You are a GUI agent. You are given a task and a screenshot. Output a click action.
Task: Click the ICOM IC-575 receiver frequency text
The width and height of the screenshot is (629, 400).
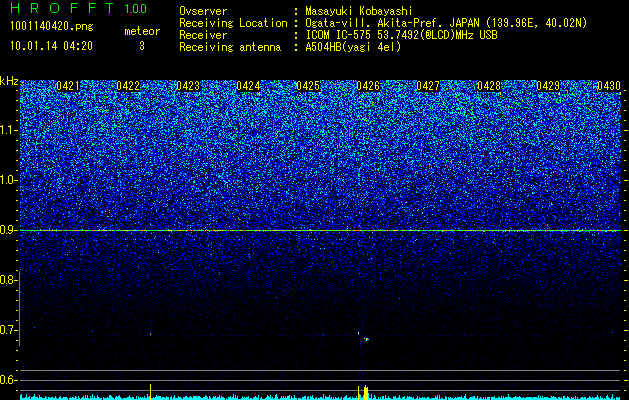pyautogui.click(x=401, y=35)
